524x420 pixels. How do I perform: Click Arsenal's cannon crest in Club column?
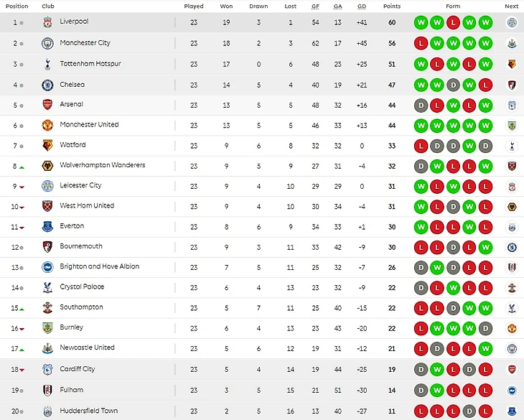(x=47, y=105)
